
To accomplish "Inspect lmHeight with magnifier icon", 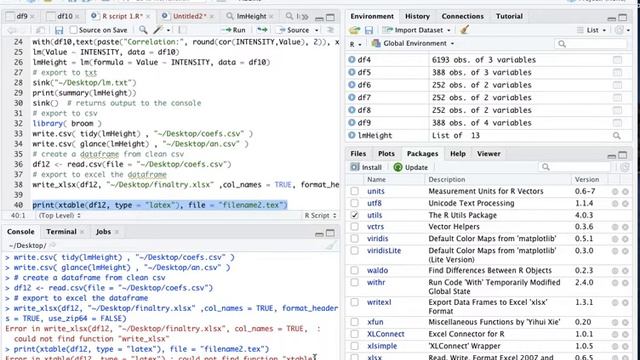I will point(617,136).
